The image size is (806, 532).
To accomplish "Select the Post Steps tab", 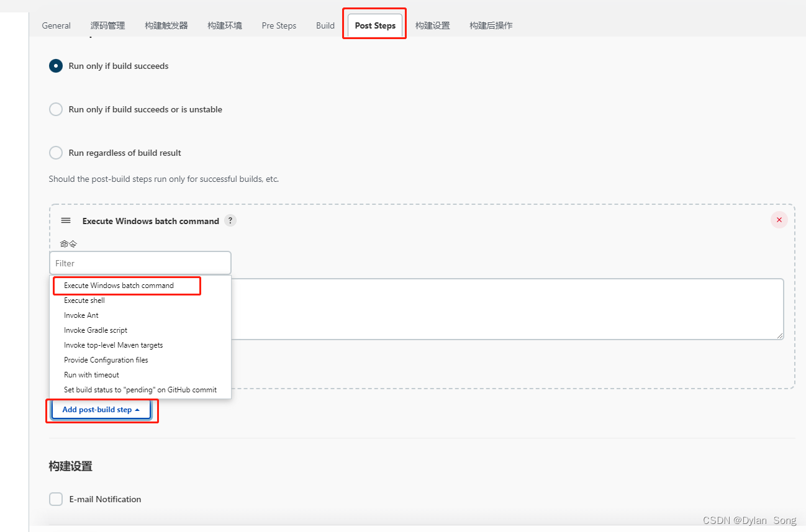I will (375, 25).
